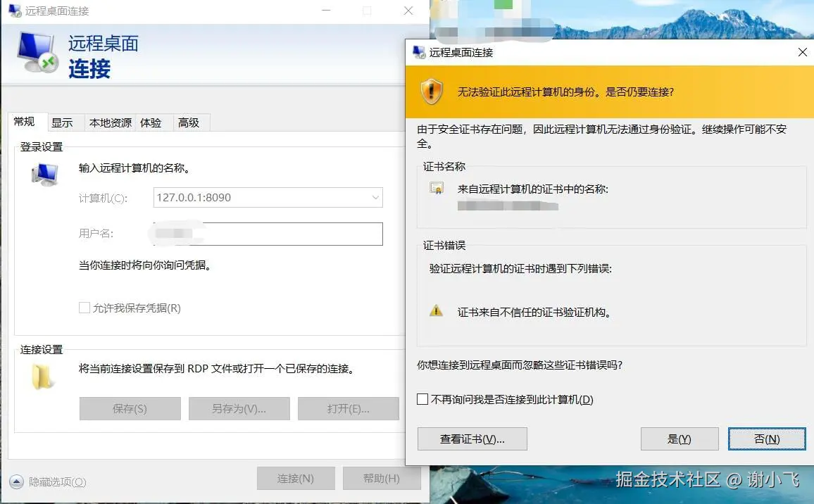
Task: Click 是 to accept the certificate warning
Action: [x=679, y=439]
